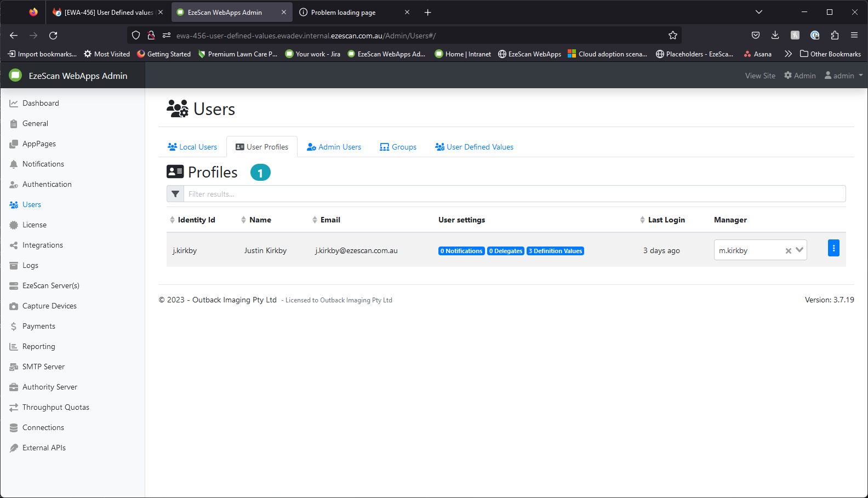
Task: Clear the m.kirkby manager selection
Action: point(788,251)
